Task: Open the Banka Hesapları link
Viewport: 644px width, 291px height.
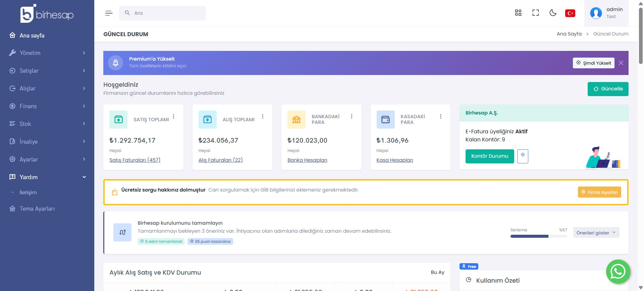Action: [307, 160]
